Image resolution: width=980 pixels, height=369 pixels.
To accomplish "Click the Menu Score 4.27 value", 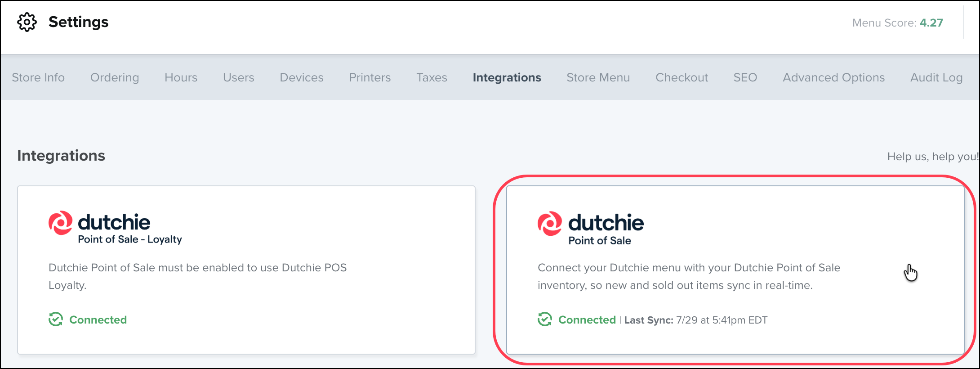I will click(931, 23).
